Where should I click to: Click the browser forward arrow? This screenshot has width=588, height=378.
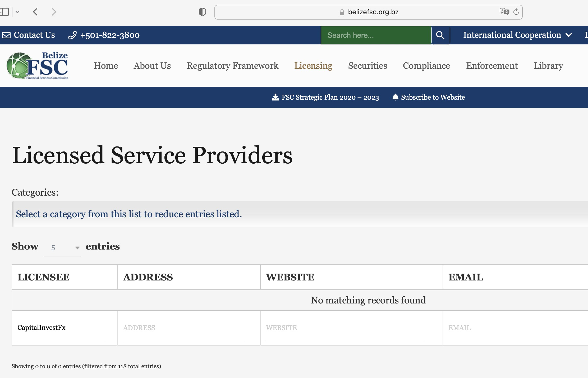54,12
